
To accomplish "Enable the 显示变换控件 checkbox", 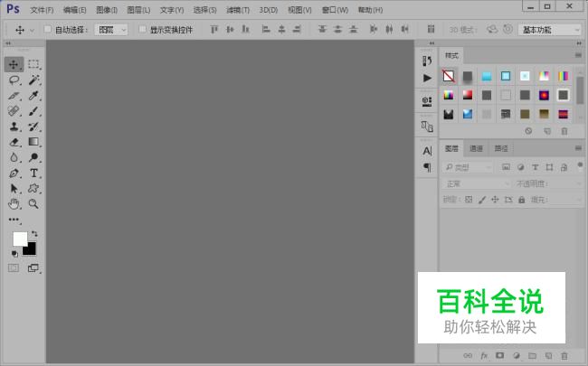I will coord(142,30).
